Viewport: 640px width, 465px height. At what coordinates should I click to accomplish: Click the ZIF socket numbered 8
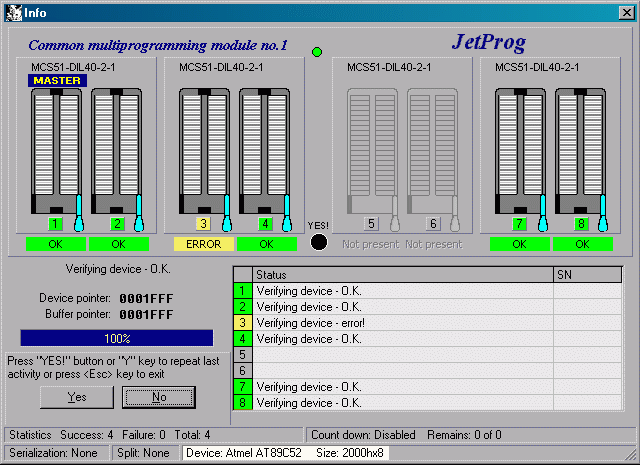pos(580,150)
